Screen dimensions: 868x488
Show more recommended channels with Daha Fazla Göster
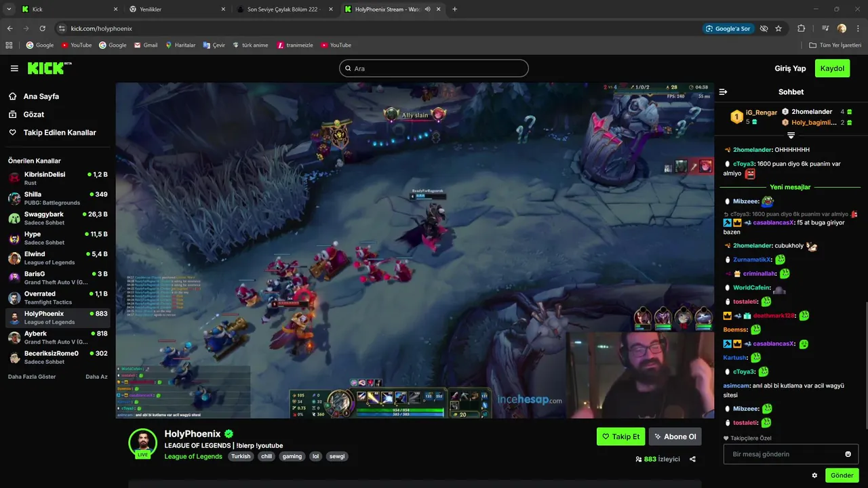(32, 377)
